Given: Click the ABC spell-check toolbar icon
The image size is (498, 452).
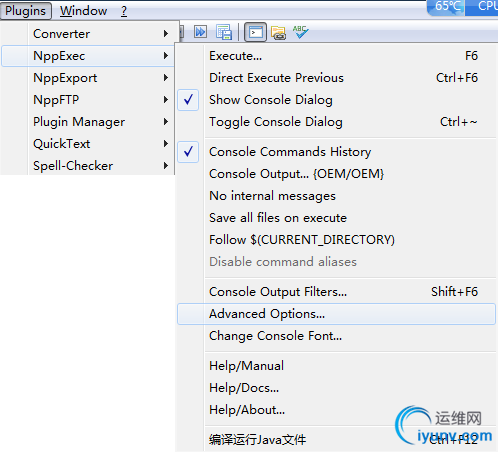Looking at the screenshot, I should 300,32.
